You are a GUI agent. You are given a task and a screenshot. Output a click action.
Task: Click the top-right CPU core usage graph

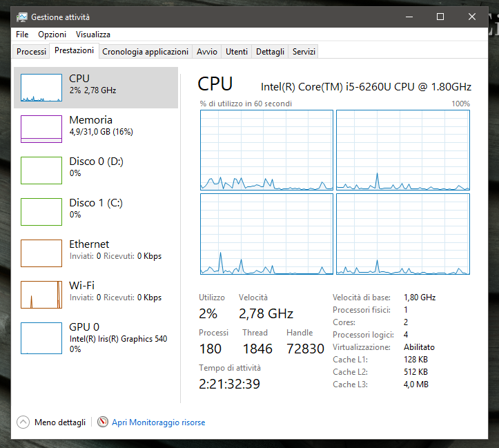[403, 150]
